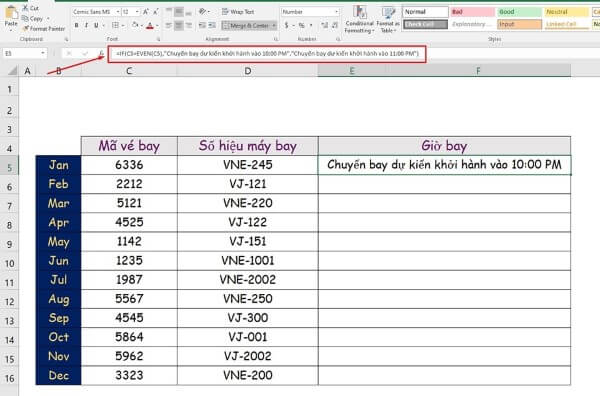
Task: Align text to the left
Action: (x=169, y=25)
